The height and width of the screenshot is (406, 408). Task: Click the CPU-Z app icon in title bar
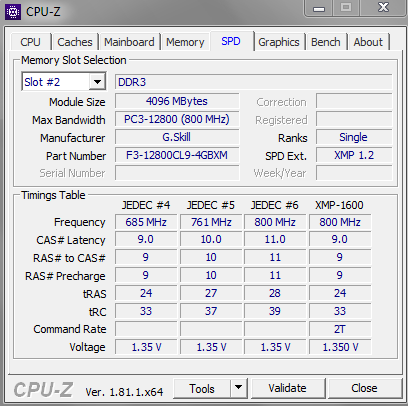[13, 12]
